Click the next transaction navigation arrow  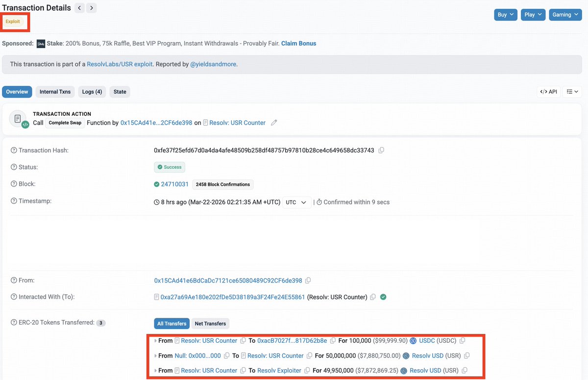point(91,7)
